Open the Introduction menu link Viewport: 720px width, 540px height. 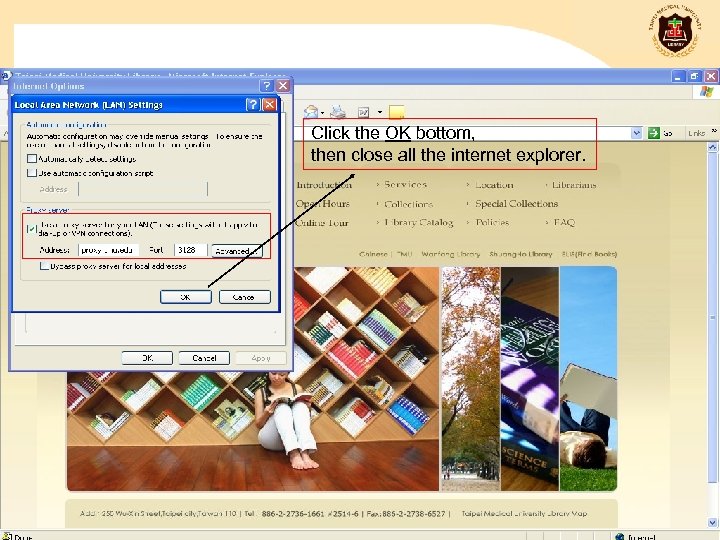coord(324,185)
